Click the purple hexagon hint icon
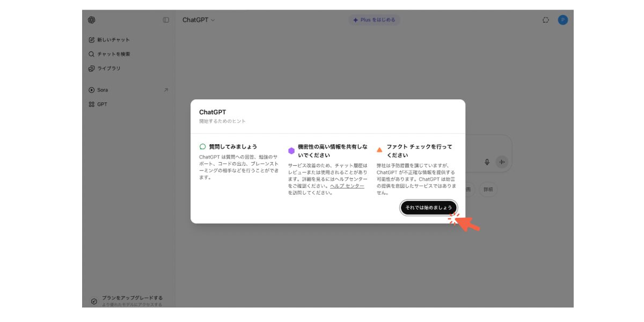 [291, 151]
